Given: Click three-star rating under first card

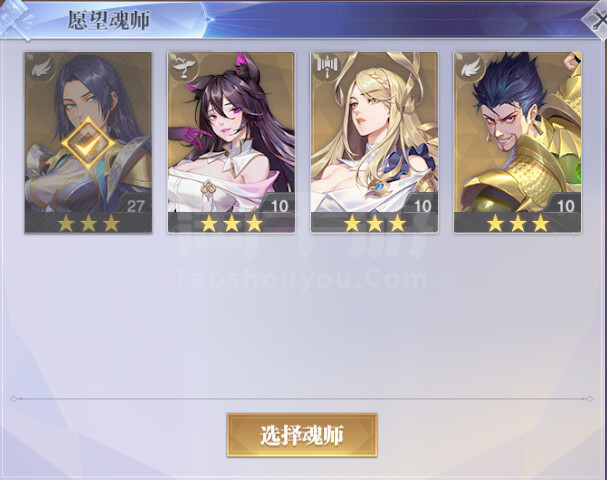Looking at the screenshot, I should (88, 223).
